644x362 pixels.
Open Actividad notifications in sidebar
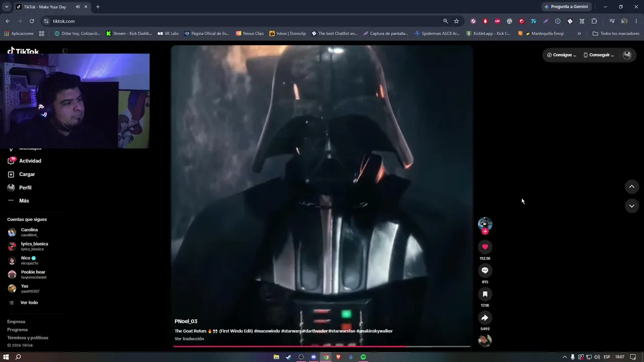click(x=25, y=161)
